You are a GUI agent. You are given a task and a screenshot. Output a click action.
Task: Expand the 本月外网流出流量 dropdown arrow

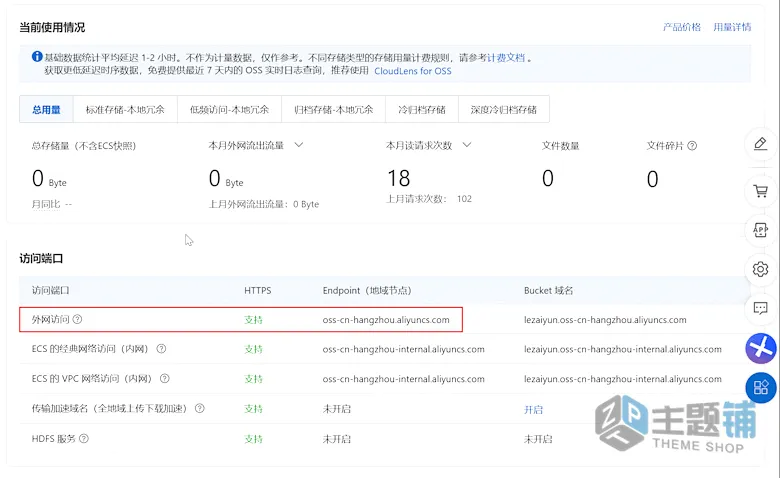[x=298, y=145]
